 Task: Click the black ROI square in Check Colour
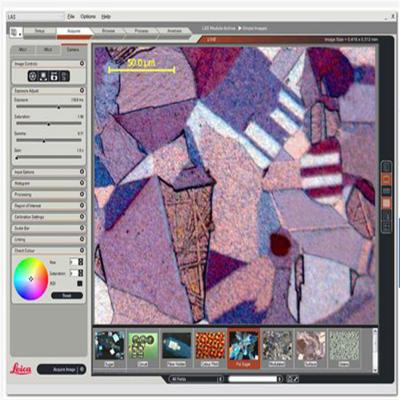click(x=80, y=284)
